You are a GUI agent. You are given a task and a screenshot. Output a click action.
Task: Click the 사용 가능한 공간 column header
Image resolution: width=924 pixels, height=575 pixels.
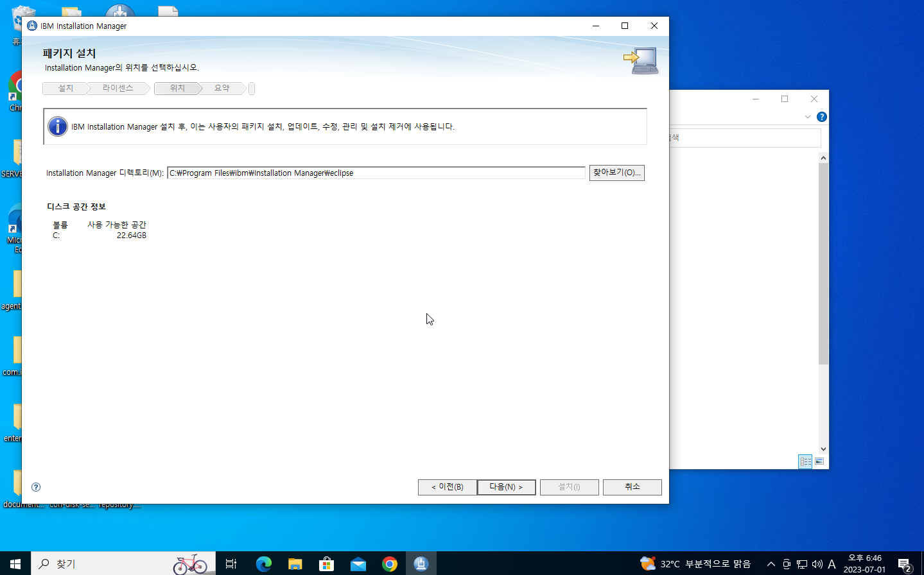(117, 225)
